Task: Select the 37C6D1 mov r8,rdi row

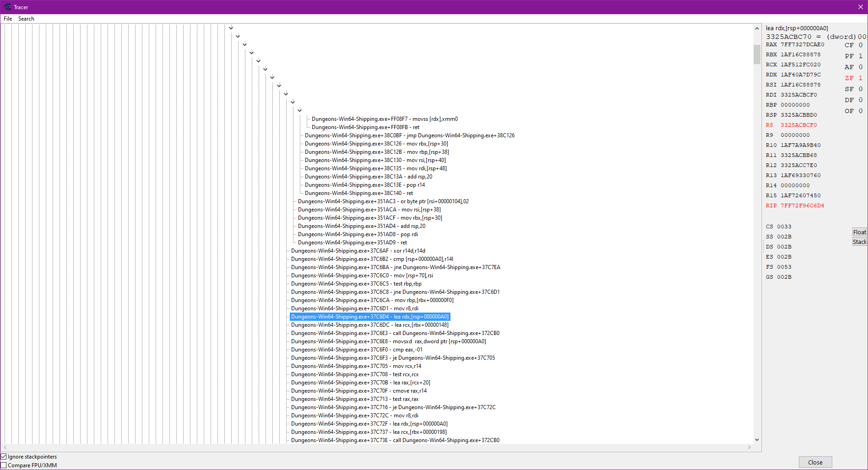Action: pos(355,308)
